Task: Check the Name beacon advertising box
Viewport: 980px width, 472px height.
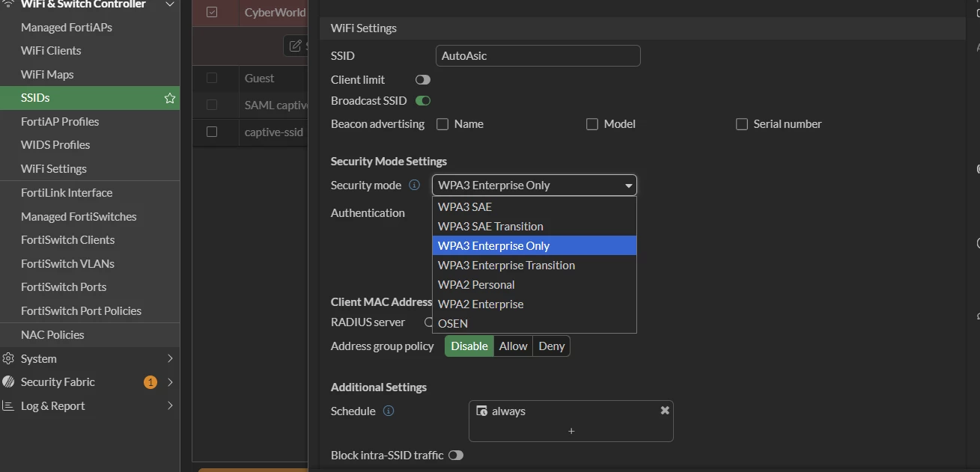Action: click(442, 124)
